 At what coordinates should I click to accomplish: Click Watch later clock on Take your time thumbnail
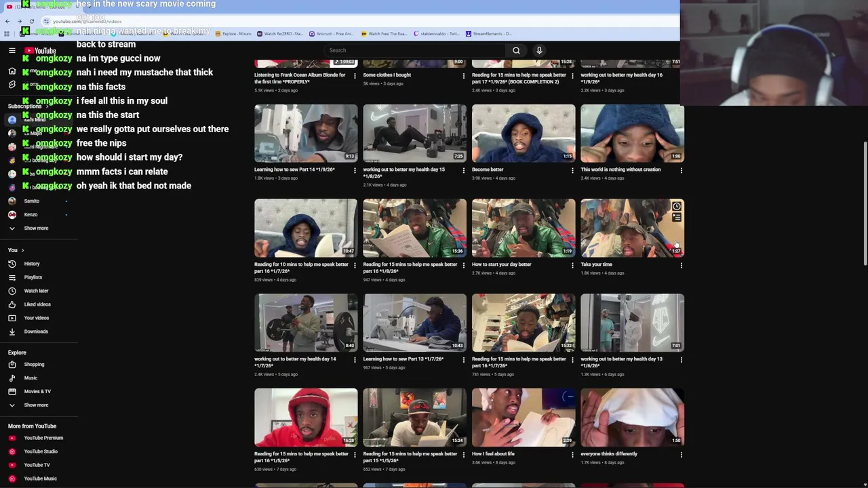point(676,207)
